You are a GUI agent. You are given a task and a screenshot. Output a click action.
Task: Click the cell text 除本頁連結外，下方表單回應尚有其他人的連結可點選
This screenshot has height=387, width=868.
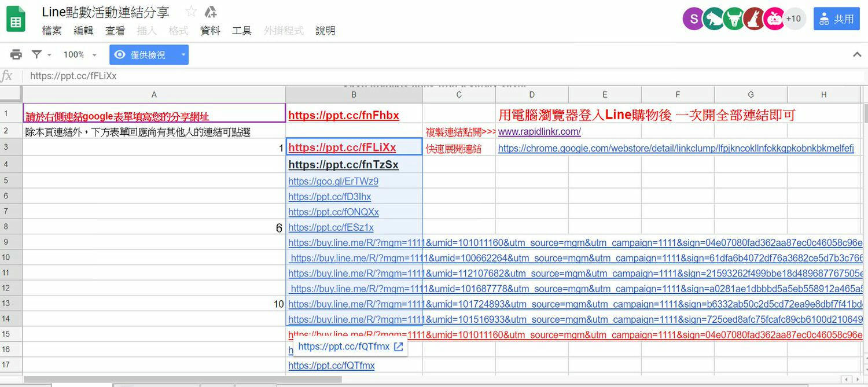[x=138, y=132]
